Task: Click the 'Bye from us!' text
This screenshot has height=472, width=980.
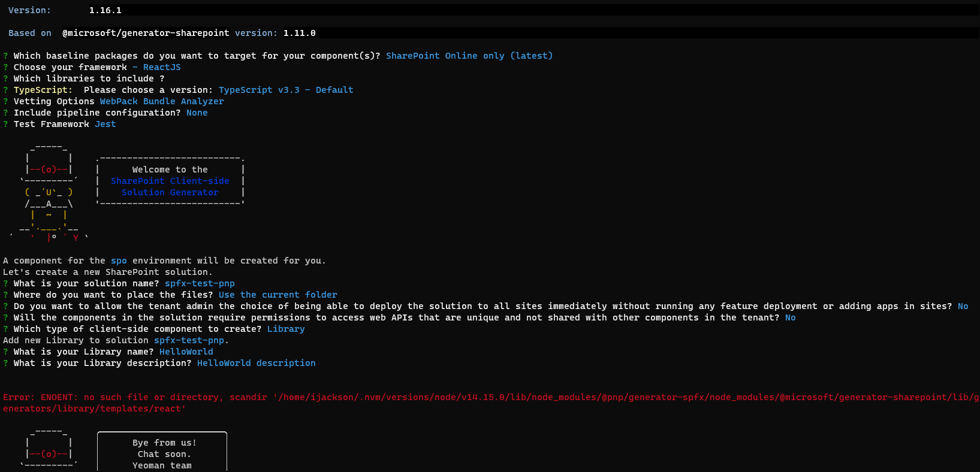Action: (165, 443)
